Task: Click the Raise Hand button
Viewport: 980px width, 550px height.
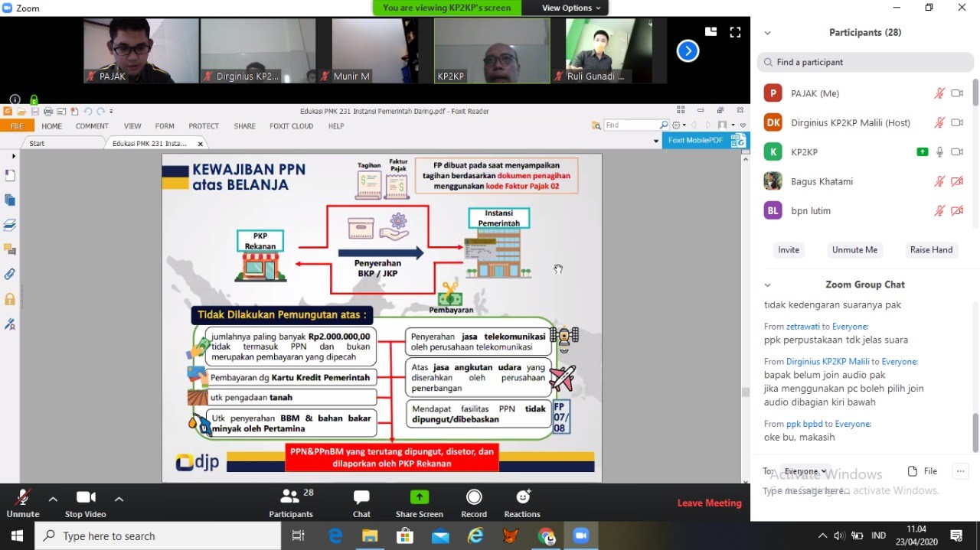Action: (931, 250)
